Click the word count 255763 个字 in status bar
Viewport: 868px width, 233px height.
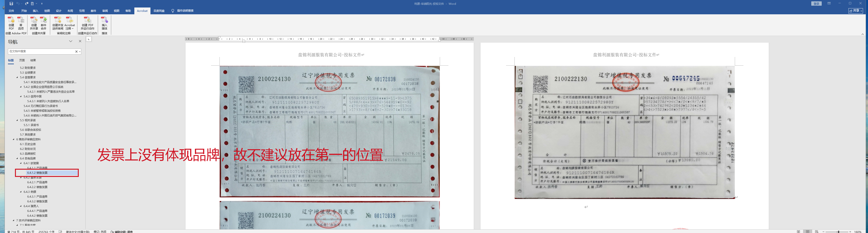click(x=47, y=232)
